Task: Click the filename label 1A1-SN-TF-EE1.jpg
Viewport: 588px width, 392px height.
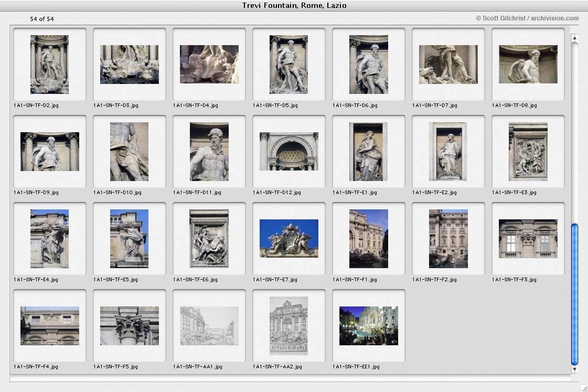Action: tap(356, 366)
